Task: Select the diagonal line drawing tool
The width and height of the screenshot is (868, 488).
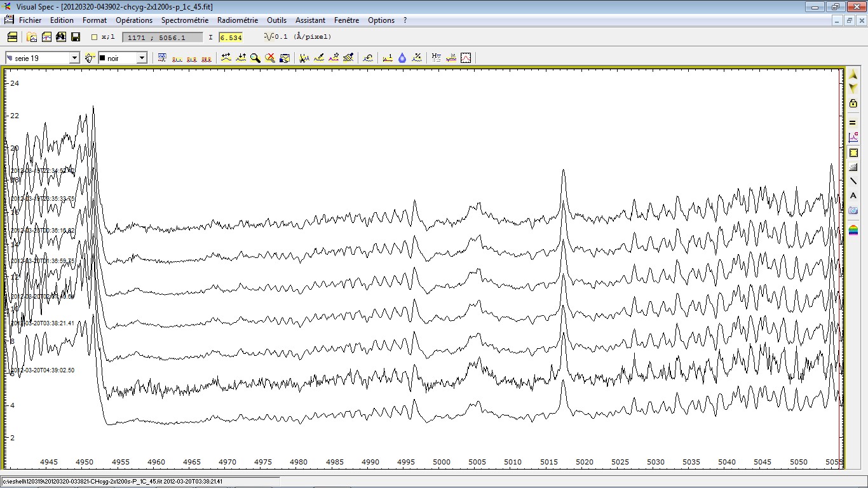Action: 853,181
